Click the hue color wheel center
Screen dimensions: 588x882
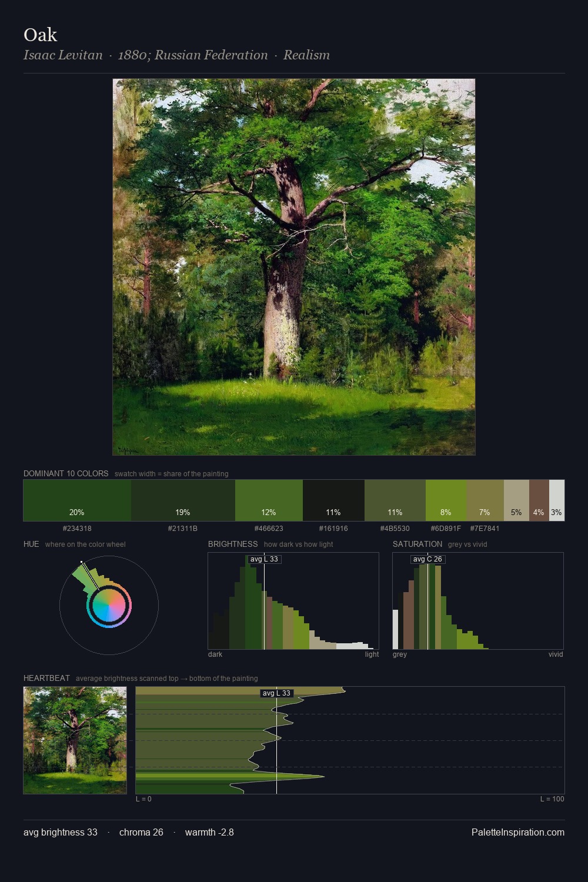point(109,606)
